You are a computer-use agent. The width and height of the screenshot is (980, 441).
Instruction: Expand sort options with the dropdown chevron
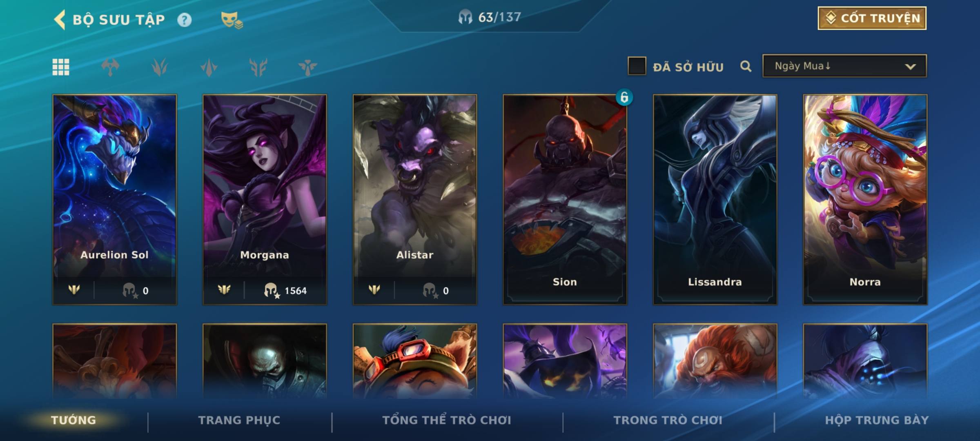pos(910,67)
